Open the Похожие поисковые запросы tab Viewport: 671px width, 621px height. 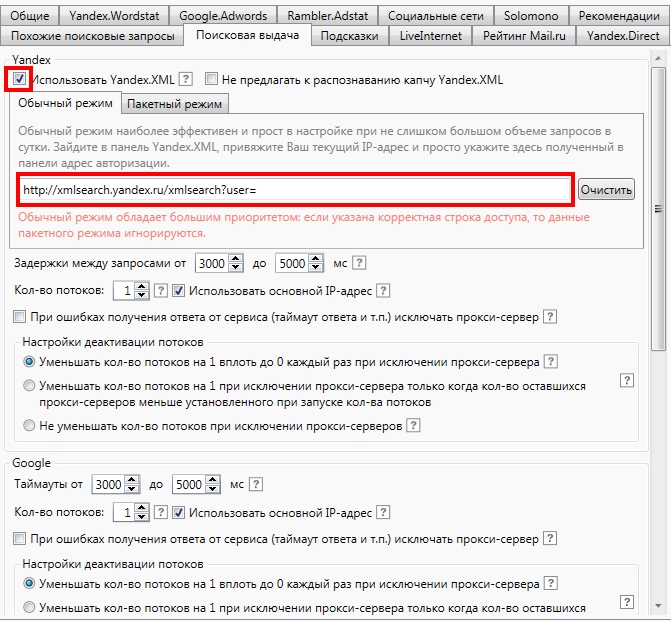[x=92, y=36]
